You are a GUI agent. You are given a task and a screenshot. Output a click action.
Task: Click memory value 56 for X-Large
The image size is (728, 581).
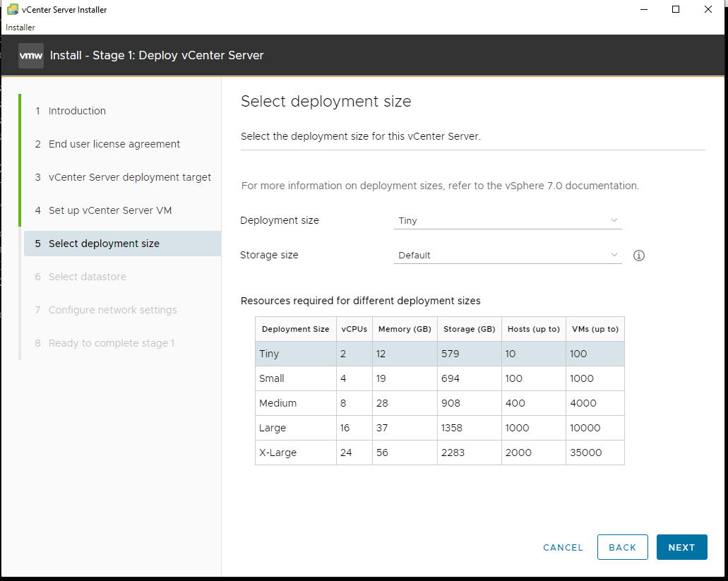click(382, 453)
